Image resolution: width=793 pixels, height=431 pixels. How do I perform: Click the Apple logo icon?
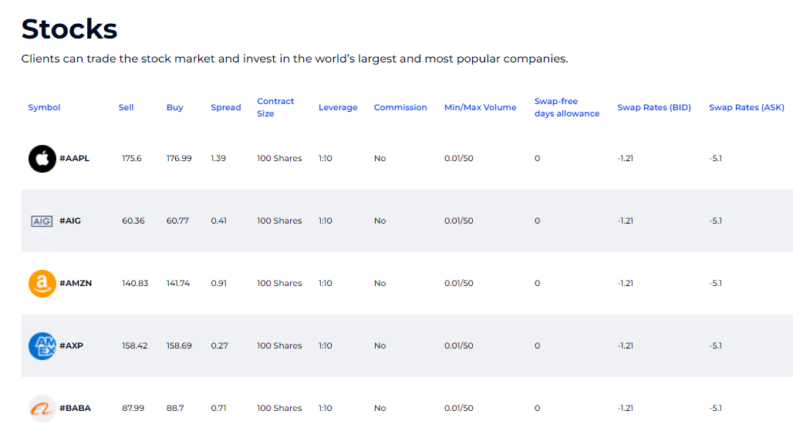click(42, 158)
